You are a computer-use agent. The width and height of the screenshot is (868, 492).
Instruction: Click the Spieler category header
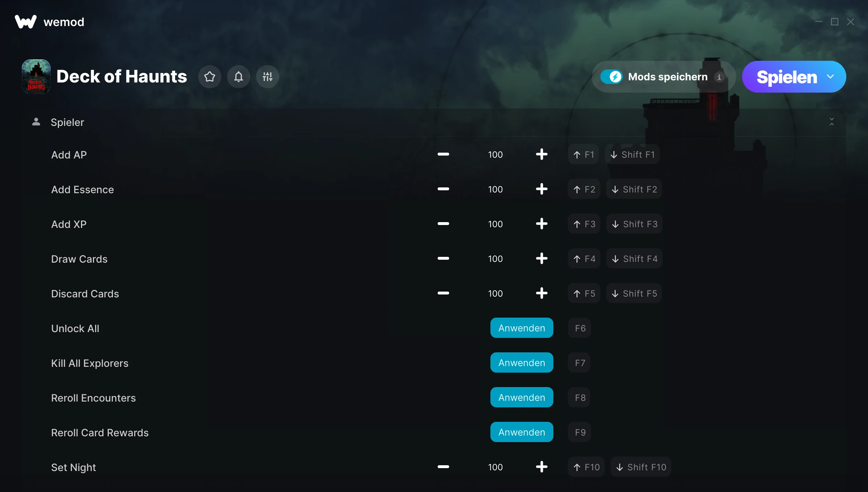[x=67, y=122]
